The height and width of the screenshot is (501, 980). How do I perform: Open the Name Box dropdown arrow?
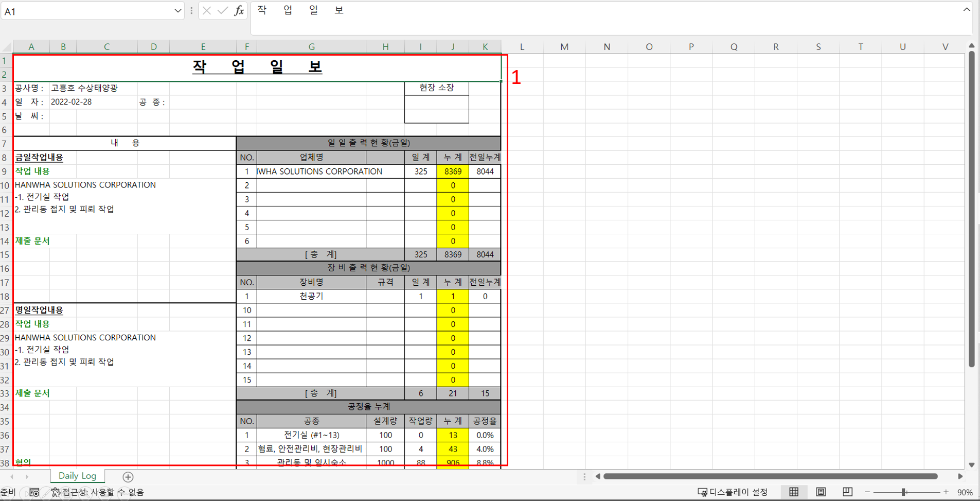click(177, 11)
